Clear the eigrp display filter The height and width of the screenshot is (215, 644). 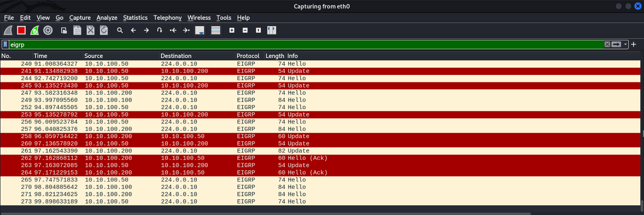point(607,45)
